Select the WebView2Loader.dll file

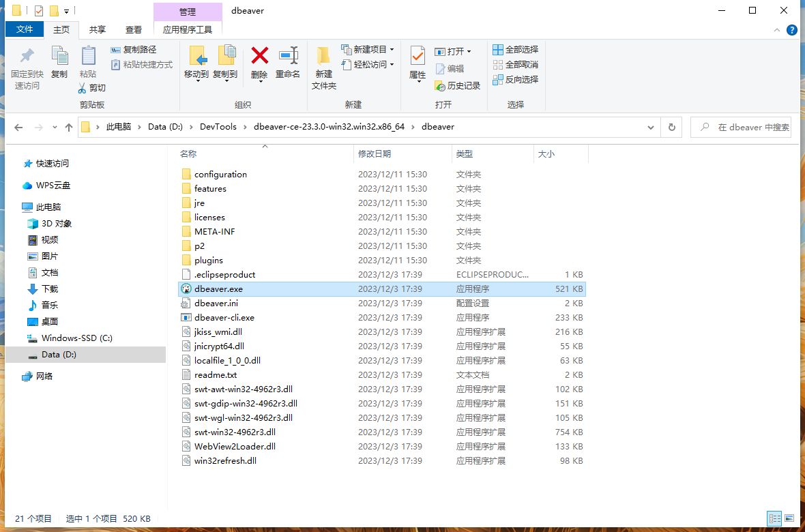pyautogui.click(x=235, y=447)
